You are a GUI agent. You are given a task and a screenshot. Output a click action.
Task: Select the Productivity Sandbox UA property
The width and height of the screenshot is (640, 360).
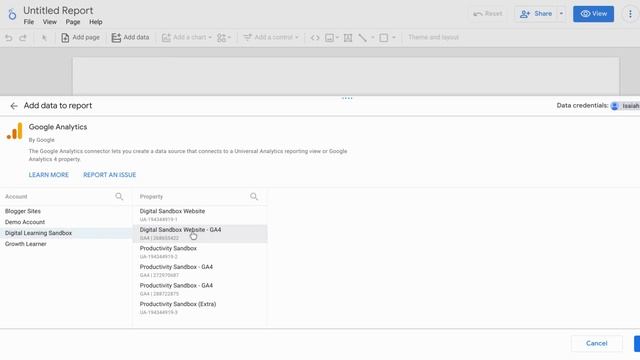pyautogui.click(x=200, y=252)
